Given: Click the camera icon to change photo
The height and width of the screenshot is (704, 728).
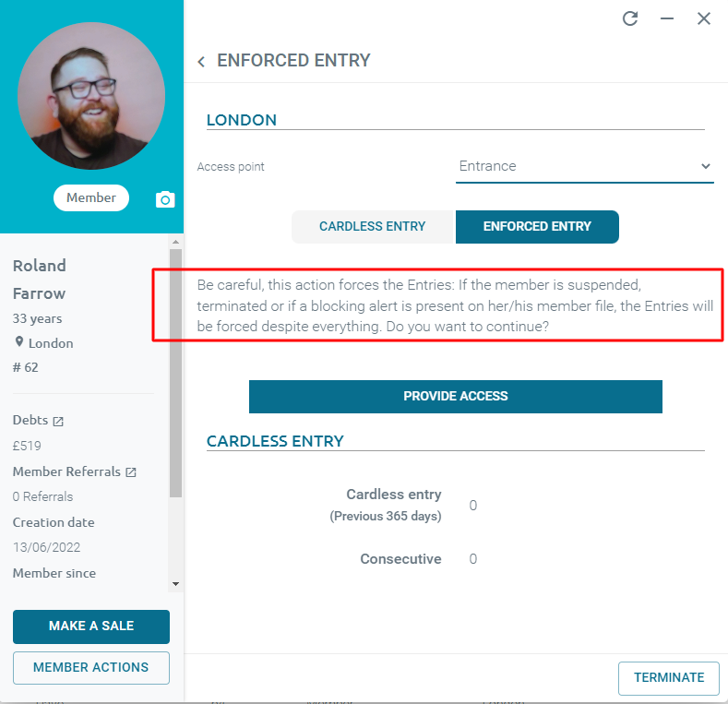Looking at the screenshot, I should click(165, 199).
